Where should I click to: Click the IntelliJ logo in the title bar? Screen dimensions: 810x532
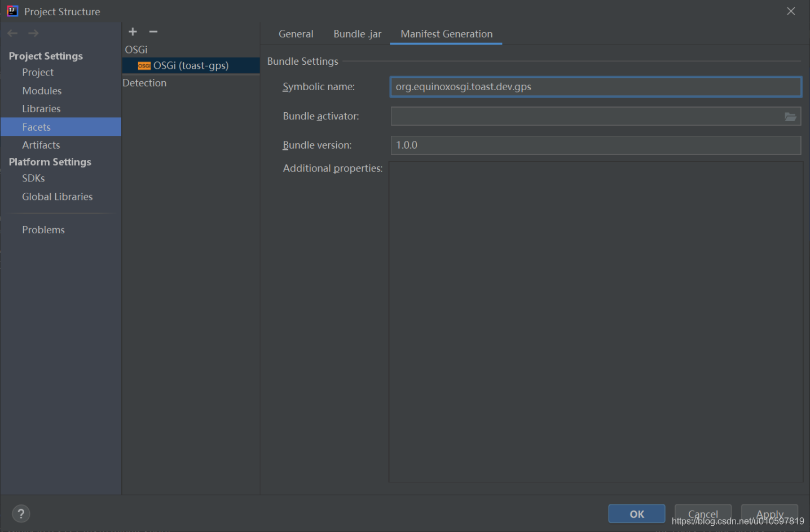[12, 11]
